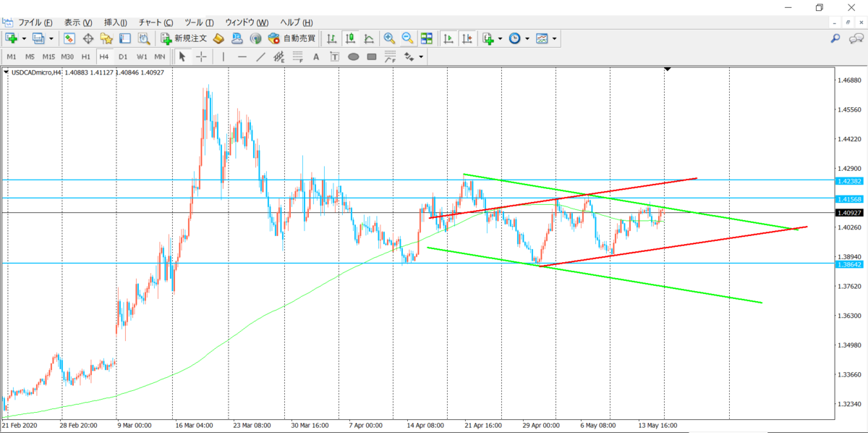Viewport: 868px width, 433px height.
Task: Switch to the H1 timeframe
Action: 86,56
